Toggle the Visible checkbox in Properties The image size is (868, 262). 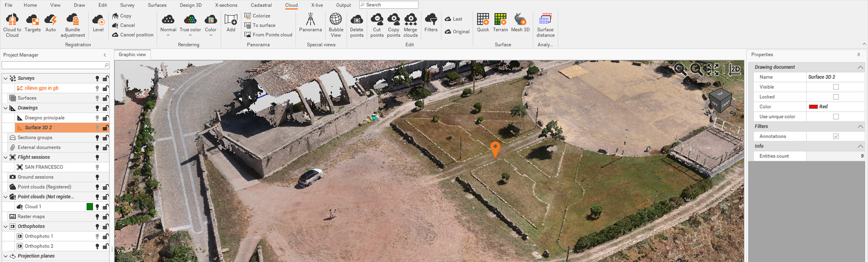coord(836,87)
